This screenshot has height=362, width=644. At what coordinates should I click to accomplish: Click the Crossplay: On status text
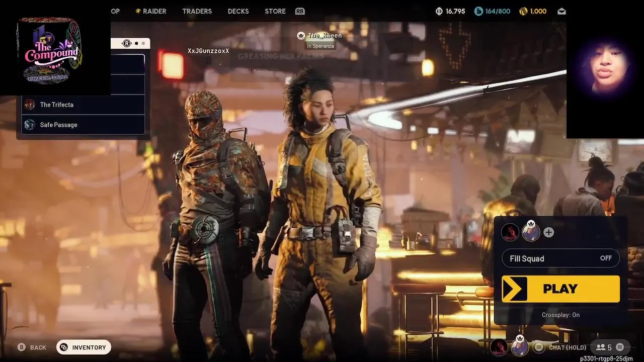pos(560,315)
